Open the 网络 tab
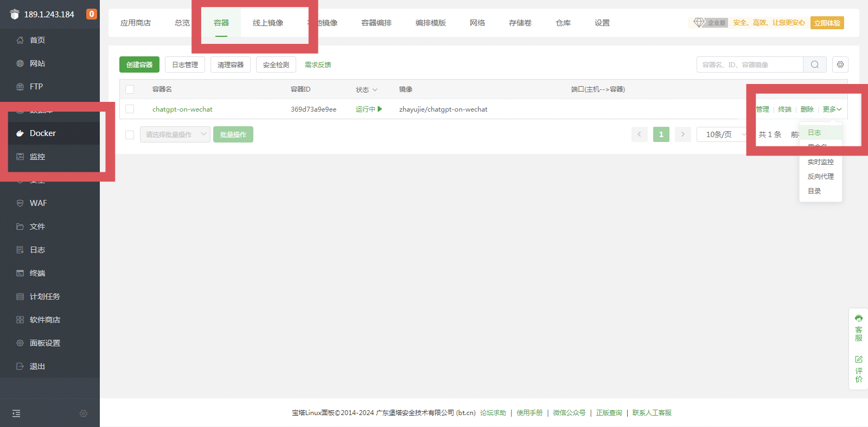Screen dimensions: 868x427 tap(477, 23)
